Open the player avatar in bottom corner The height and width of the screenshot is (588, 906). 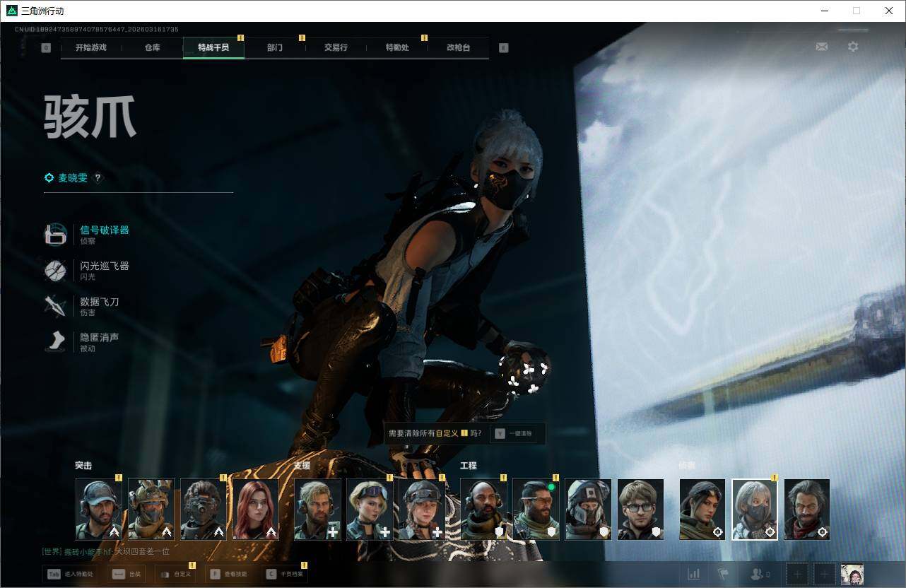852,575
